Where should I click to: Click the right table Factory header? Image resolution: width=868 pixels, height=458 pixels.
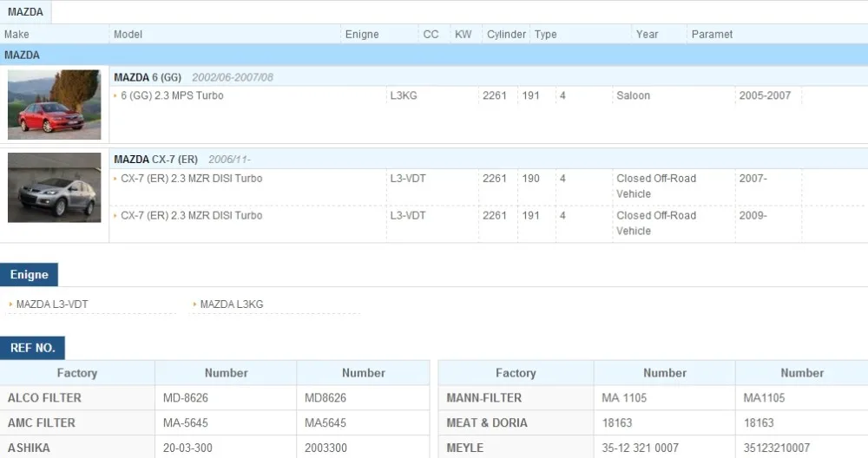pos(516,373)
